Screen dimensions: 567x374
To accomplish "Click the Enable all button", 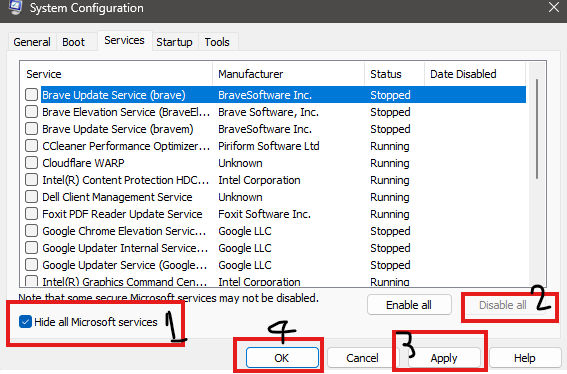I will tap(409, 305).
